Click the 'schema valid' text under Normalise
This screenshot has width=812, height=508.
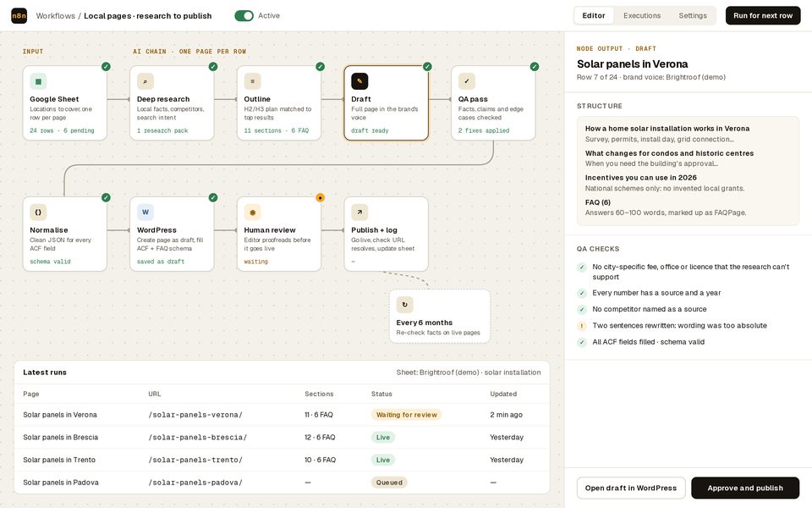50,262
